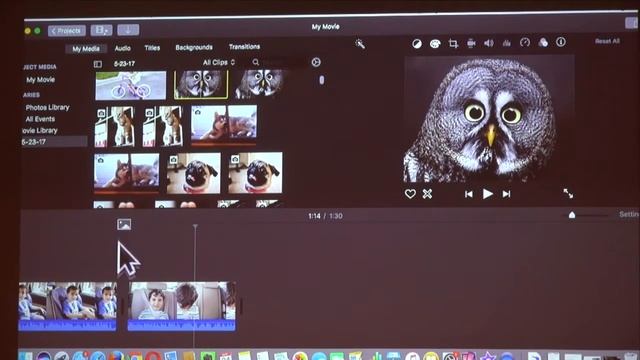Show the clip information inspector
This screenshot has height=360, width=640.
[561, 42]
